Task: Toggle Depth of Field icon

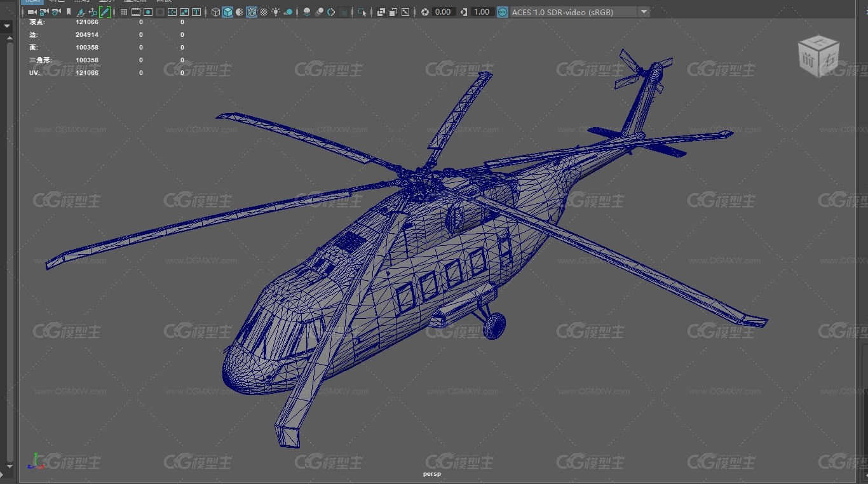Action: (343, 12)
